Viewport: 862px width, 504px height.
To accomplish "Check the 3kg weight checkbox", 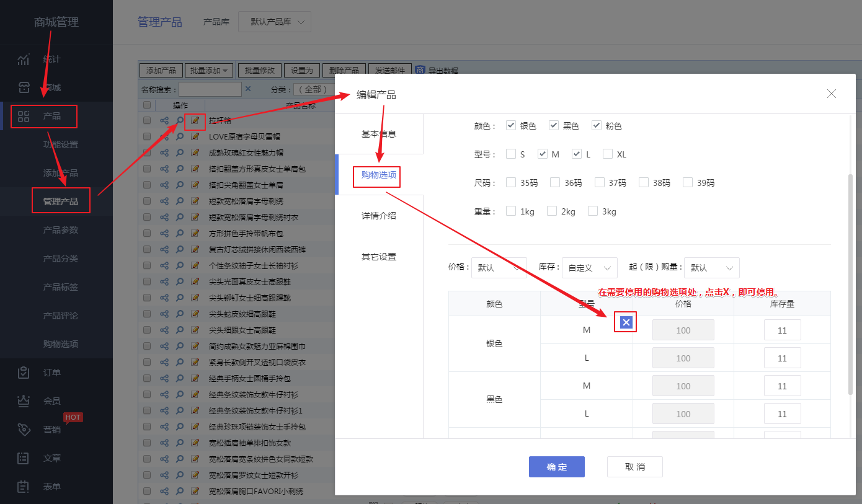I will [593, 211].
